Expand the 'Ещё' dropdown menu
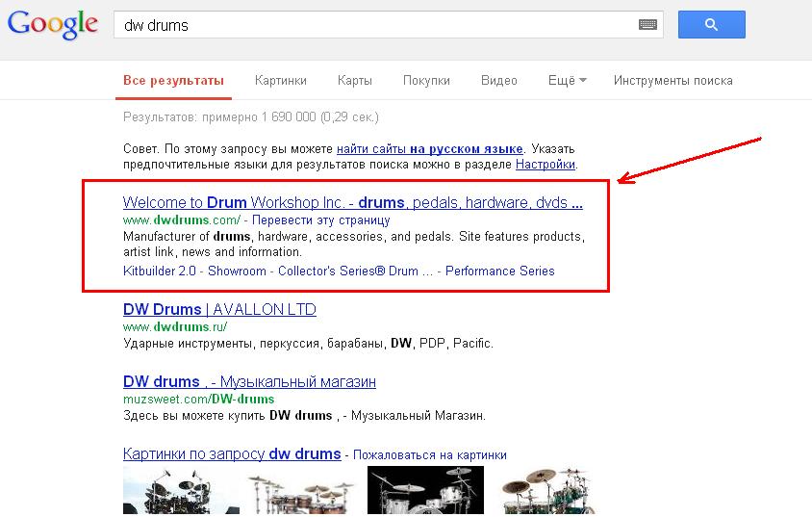 (567, 80)
